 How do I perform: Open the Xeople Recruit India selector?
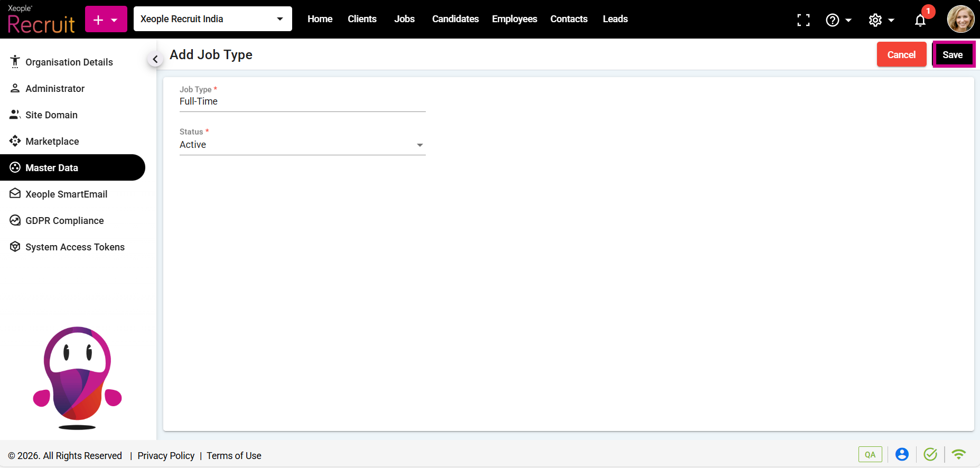coord(212,19)
